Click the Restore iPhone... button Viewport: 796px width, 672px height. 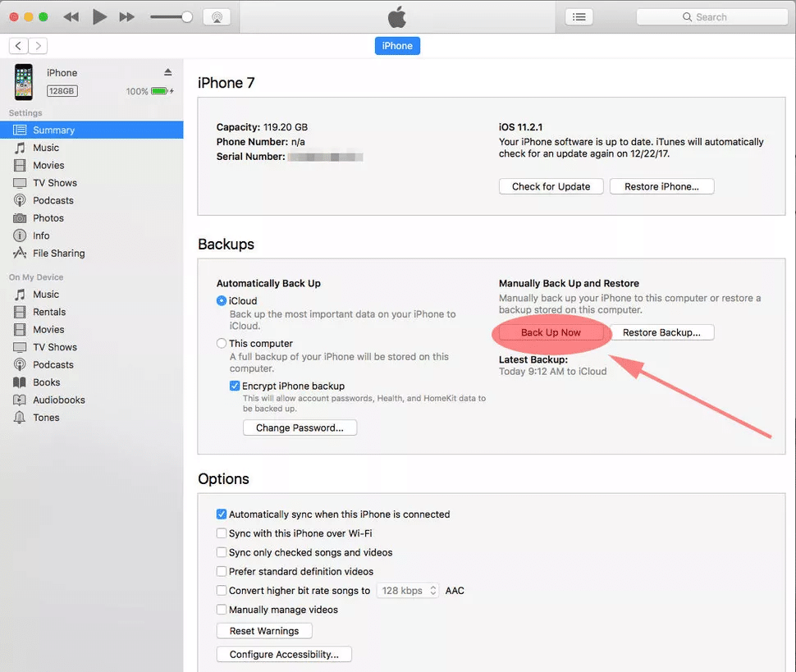(661, 186)
